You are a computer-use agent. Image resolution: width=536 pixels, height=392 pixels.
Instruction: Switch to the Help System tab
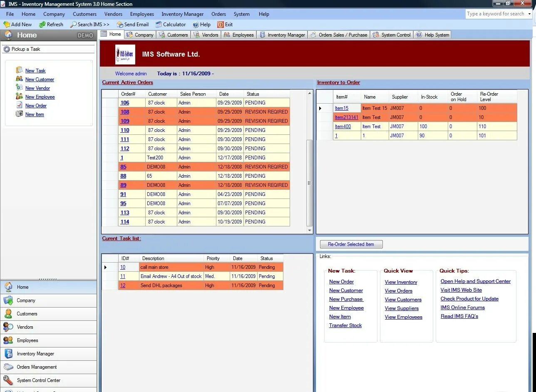(432, 35)
